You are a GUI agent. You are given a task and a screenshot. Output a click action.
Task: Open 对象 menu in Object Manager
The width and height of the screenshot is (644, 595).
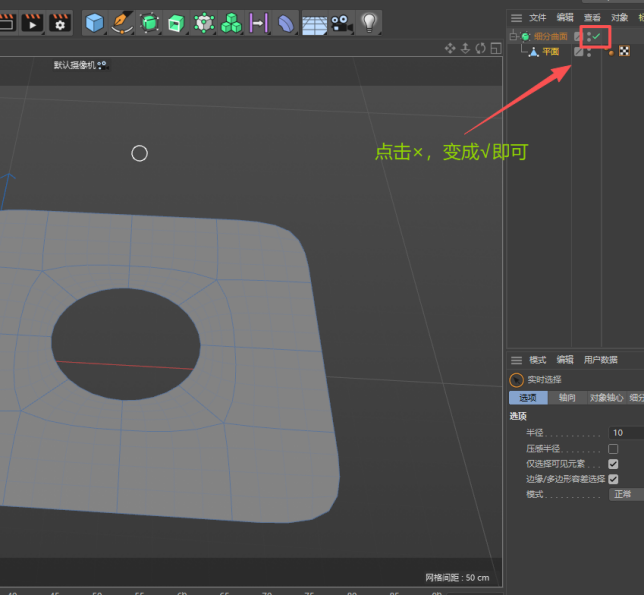(619, 18)
